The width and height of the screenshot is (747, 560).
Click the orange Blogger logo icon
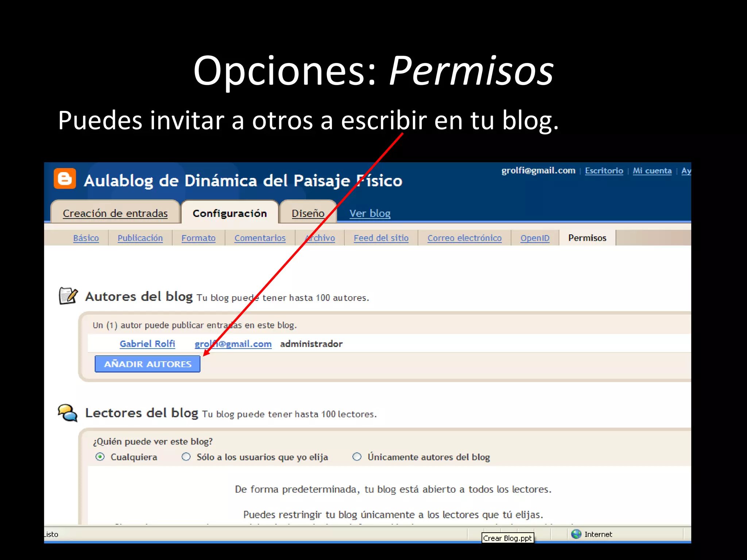coord(65,179)
